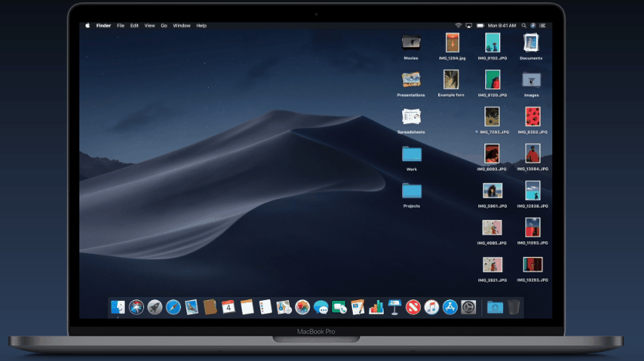Image resolution: width=644 pixels, height=361 pixels.
Task: Open System Preferences gear in dock
Action: [x=468, y=307]
